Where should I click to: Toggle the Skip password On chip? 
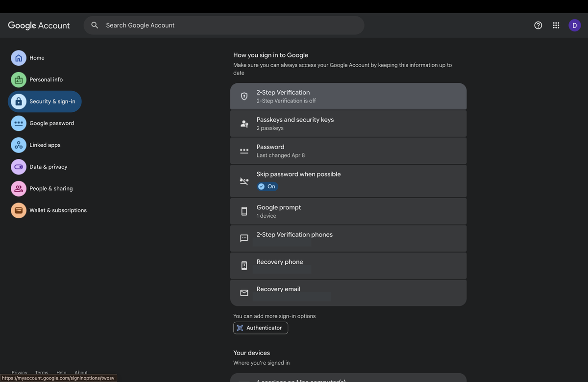(x=268, y=186)
